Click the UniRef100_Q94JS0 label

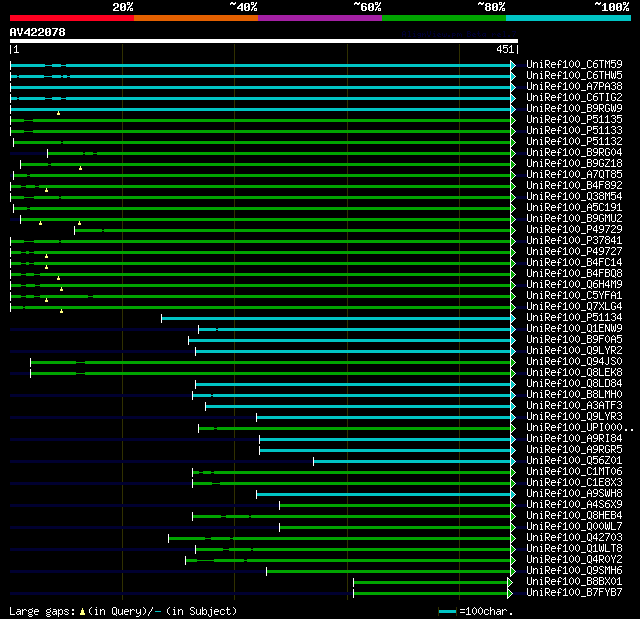pyautogui.click(x=574, y=362)
